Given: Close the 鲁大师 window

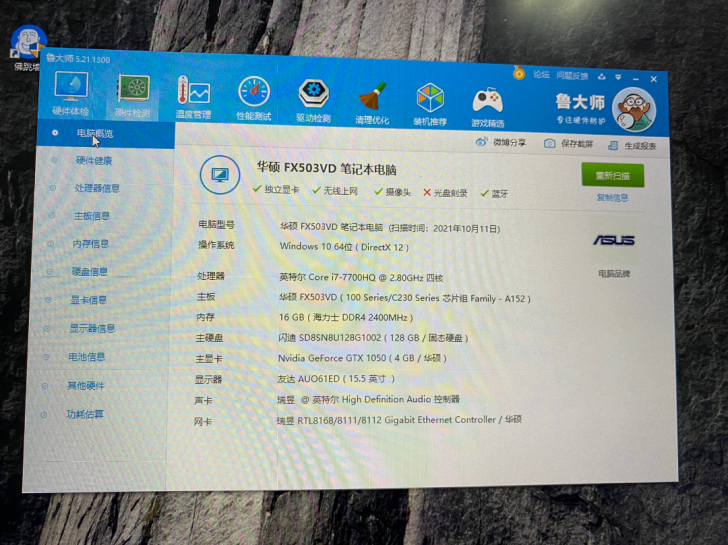Looking at the screenshot, I should 653,79.
